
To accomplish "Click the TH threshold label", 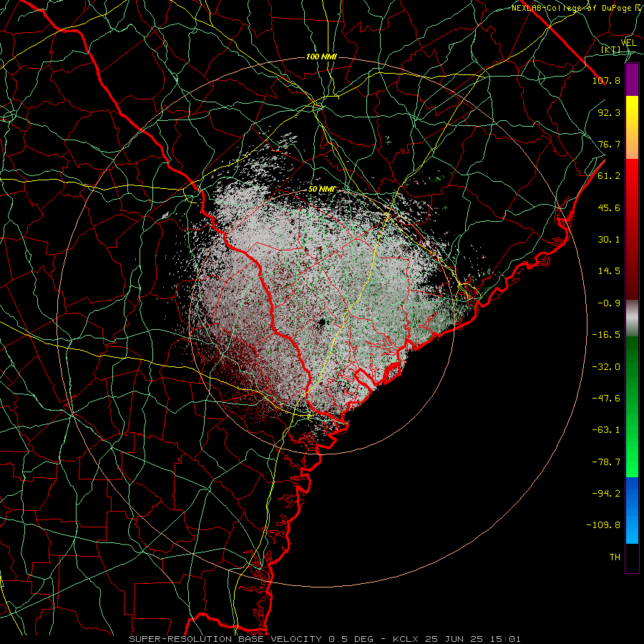I will 615,557.
